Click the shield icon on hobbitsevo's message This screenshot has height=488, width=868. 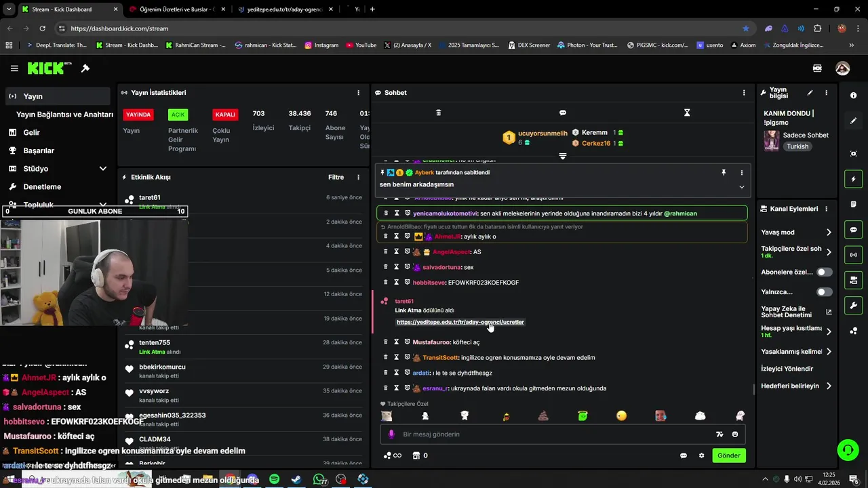point(407,283)
